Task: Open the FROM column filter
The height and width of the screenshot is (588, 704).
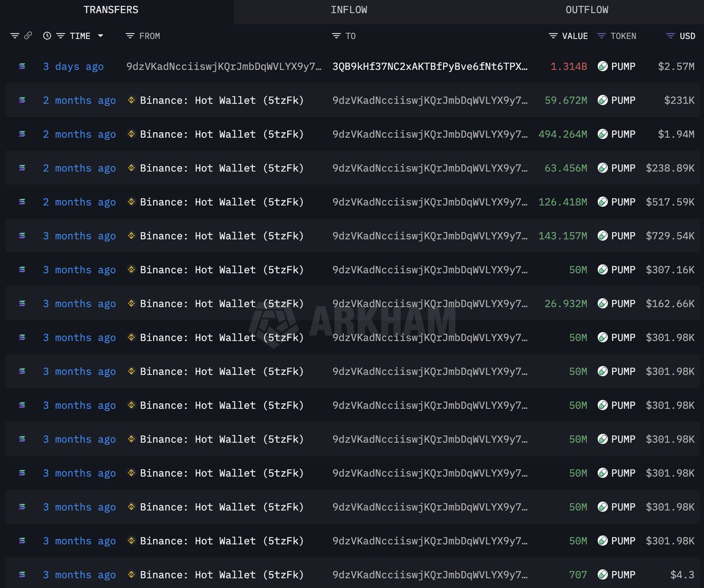Action: tap(130, 36)
